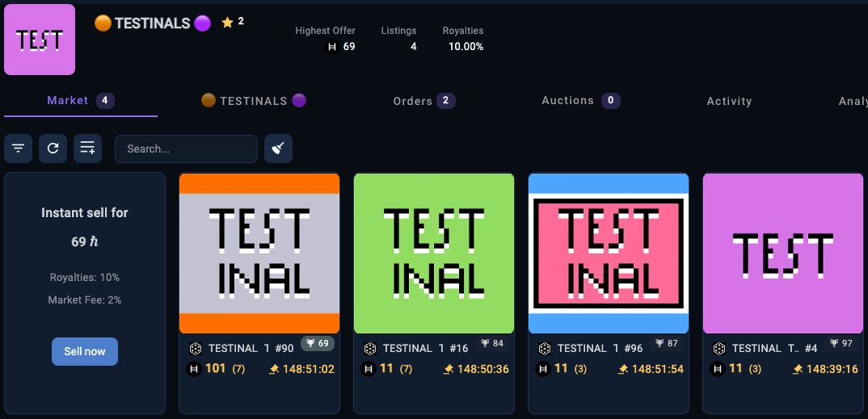The height and width of the screenshot is (419, 868).
Task: Click the add-to-list icon button
Action: click(87, 148)
